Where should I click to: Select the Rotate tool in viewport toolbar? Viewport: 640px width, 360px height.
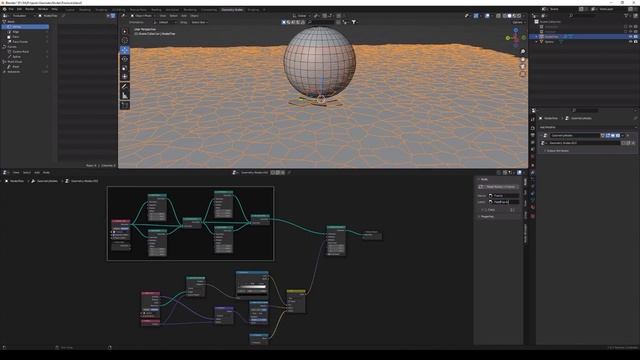124,59
